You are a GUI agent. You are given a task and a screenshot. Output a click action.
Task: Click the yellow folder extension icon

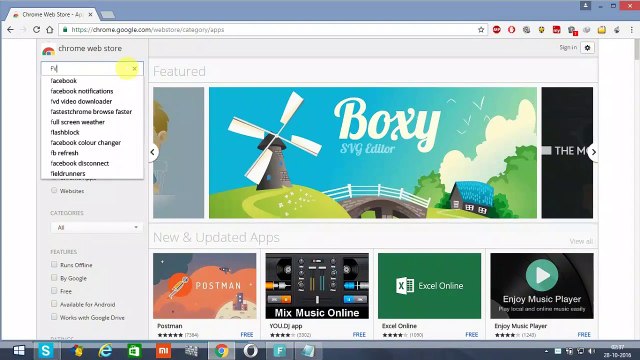coord(602,30)
